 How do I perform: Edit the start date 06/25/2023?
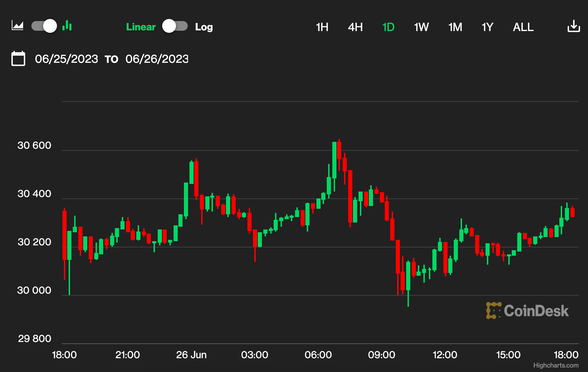(67, 59)
